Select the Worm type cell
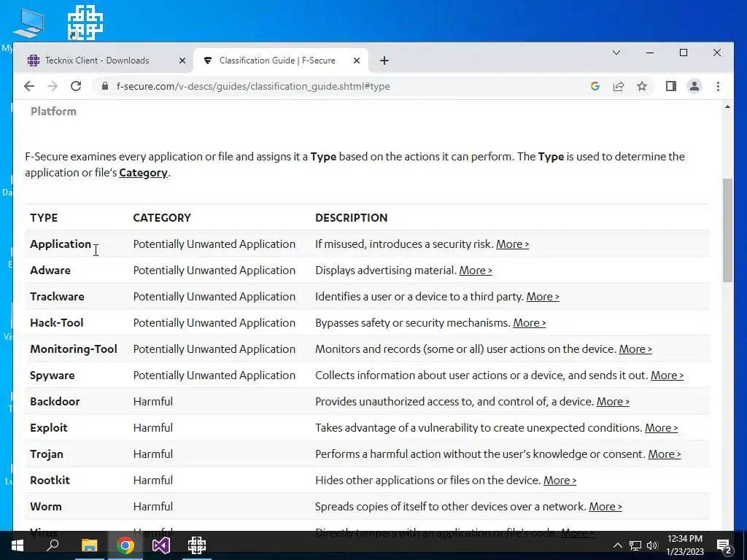Viewport: 747px width, 560px height. pos(46,506)
